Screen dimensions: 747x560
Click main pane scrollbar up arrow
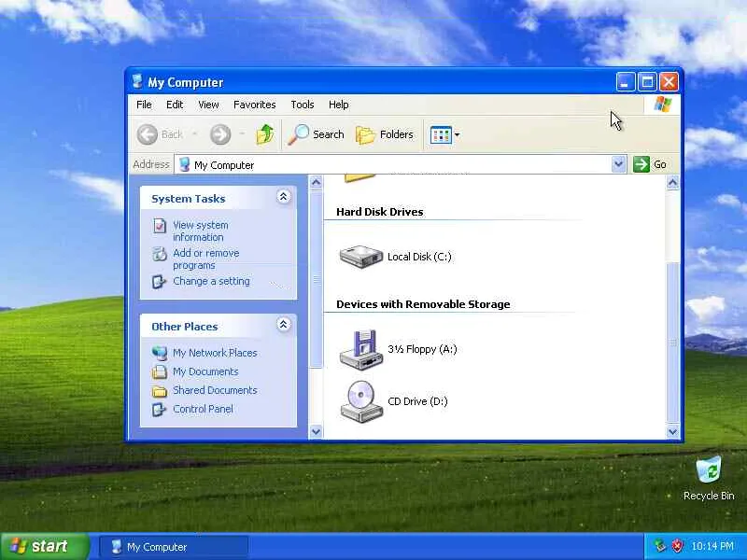[672, 182]
